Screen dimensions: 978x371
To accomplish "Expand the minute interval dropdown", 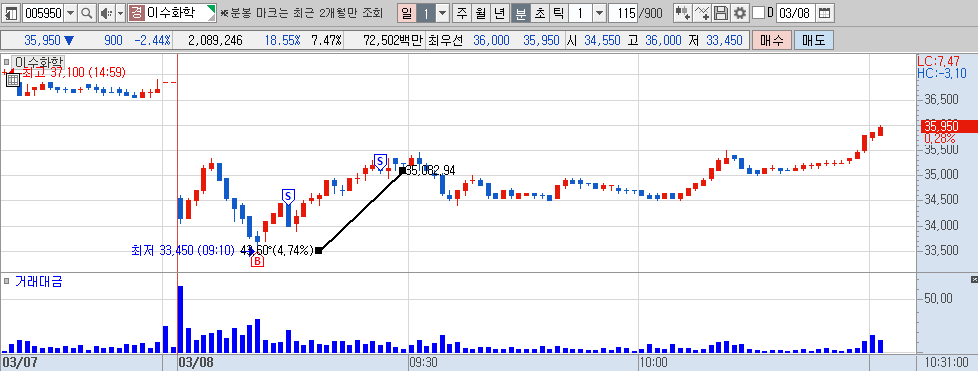I will [599, 12].
